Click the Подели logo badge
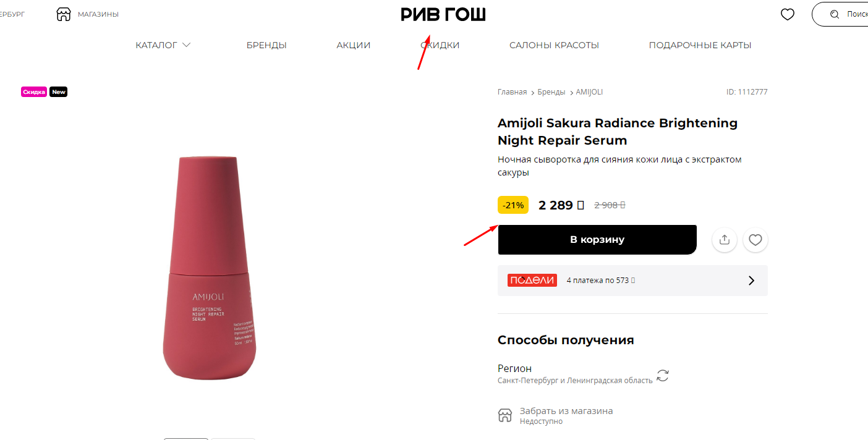 pos(532,280)
